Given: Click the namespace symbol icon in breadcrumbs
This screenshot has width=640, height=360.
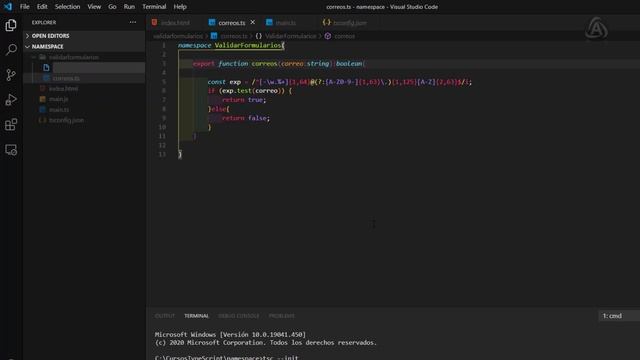Looking at the screenshot, I should pos(259,36).
